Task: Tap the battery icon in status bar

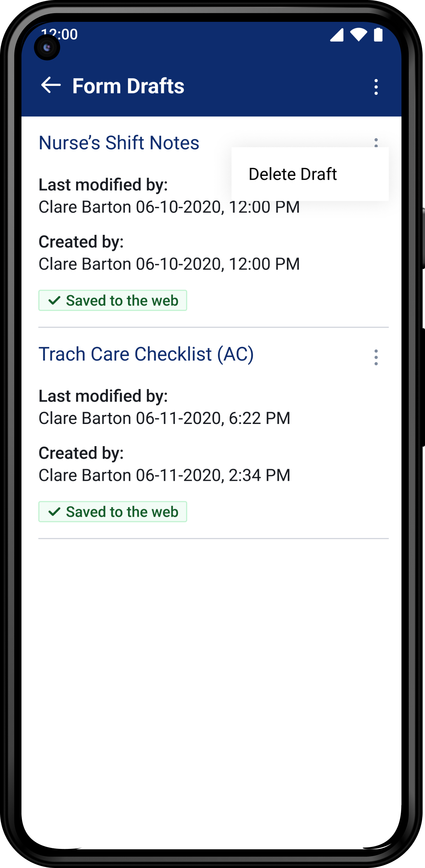Action: point(378,35)
